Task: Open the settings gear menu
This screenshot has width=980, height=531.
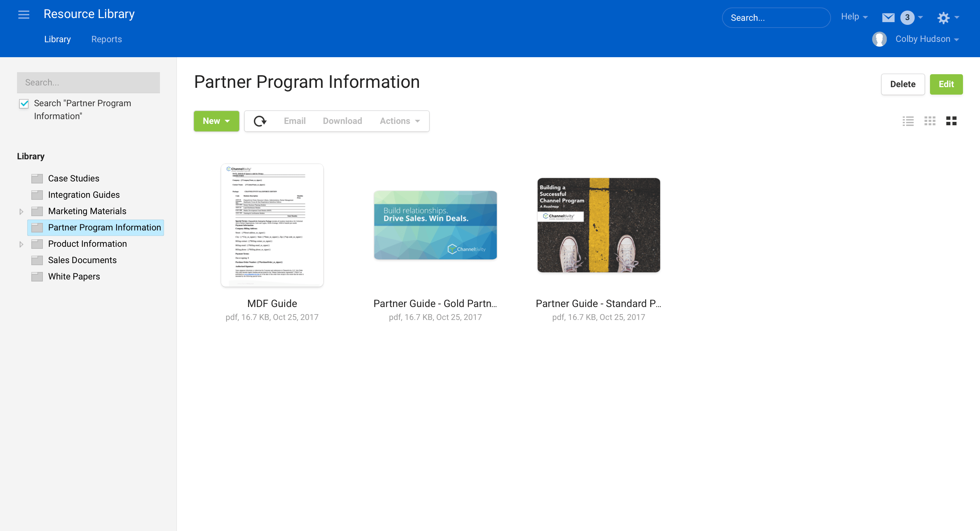Action: 943,17
